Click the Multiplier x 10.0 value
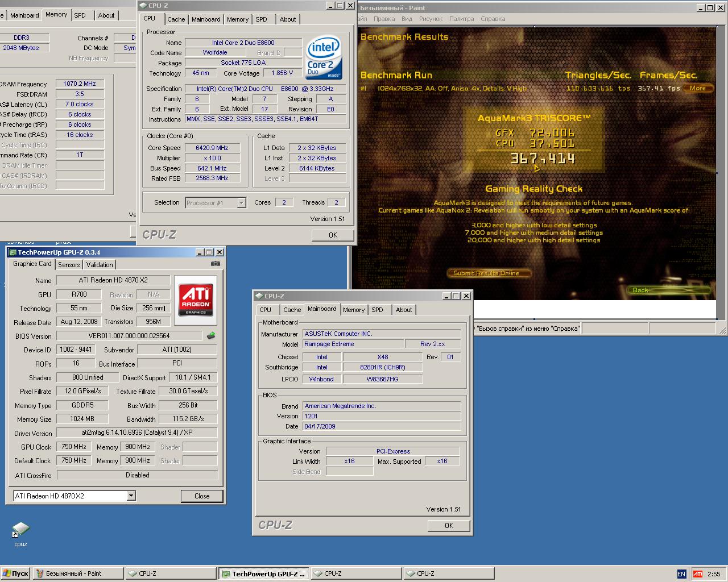The height and width of the screenshot is (582, 728). (x=212, y=158)
